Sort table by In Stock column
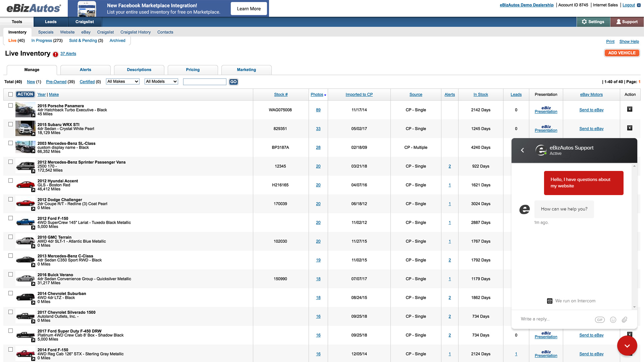The width and height of the screenshot is (644, 362). [x=481, y=95]
